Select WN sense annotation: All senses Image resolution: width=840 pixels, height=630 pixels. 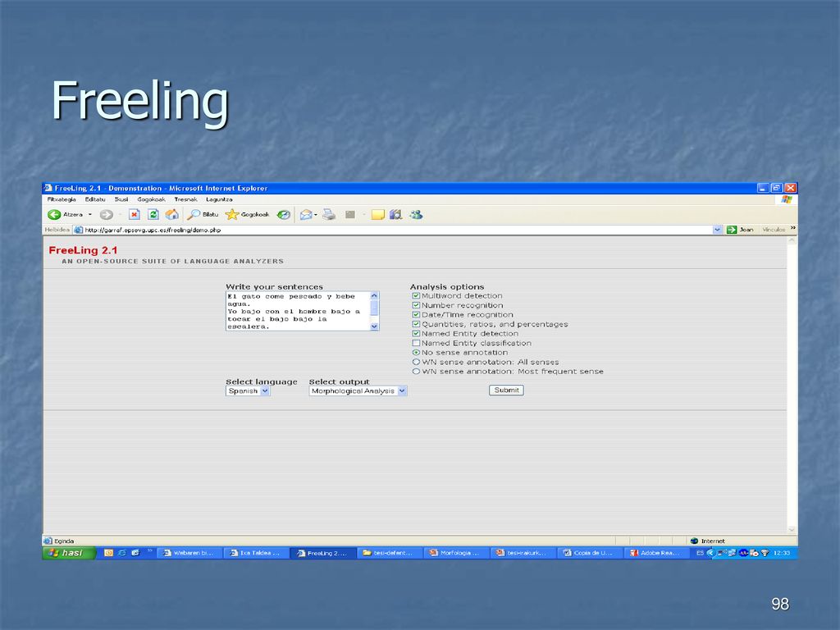416,362
